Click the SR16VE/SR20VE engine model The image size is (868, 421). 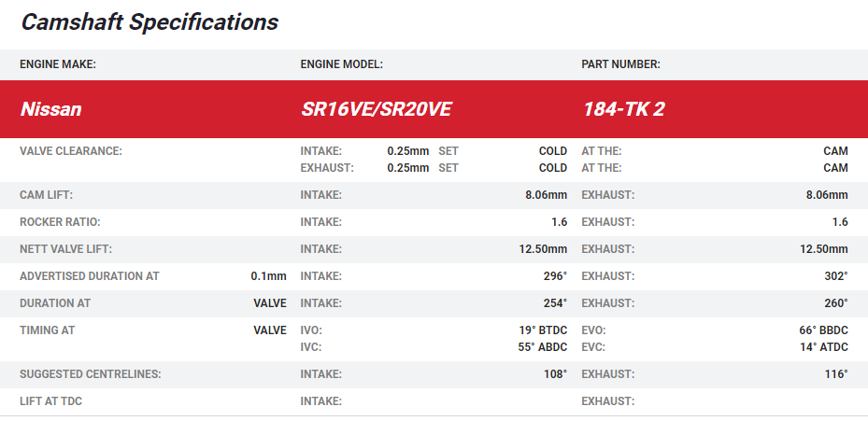(376, 109)
